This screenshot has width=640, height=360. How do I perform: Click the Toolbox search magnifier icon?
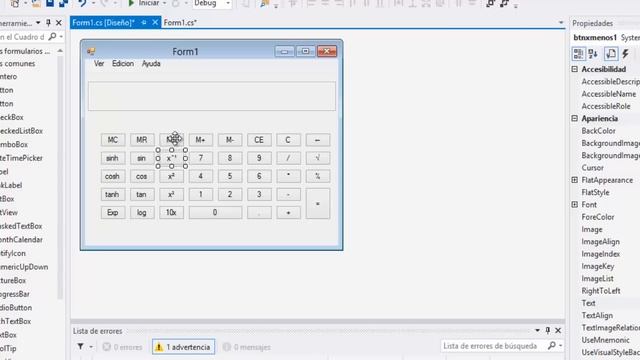coord(52,37)
